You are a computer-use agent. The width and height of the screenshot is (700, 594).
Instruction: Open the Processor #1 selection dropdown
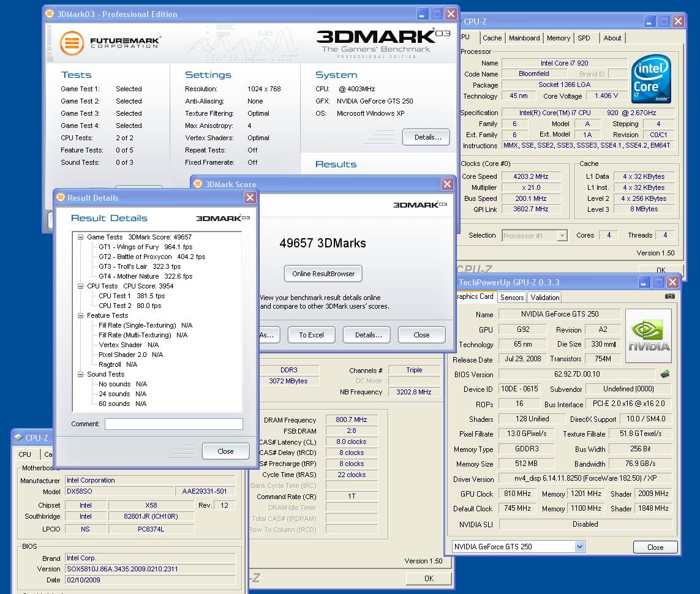click(x=562, y=235)
